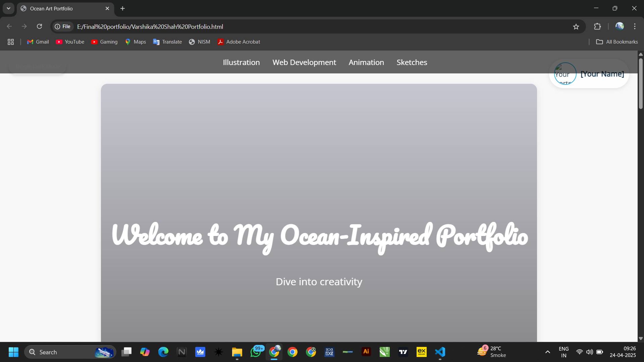Open the battery status icon

click(x=600, y=352)
